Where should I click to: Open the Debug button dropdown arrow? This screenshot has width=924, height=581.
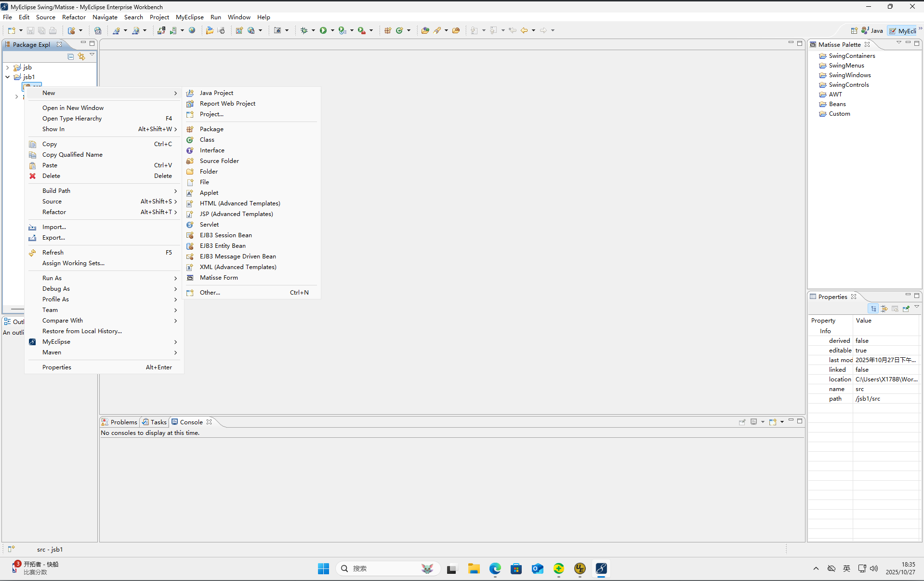313,30
